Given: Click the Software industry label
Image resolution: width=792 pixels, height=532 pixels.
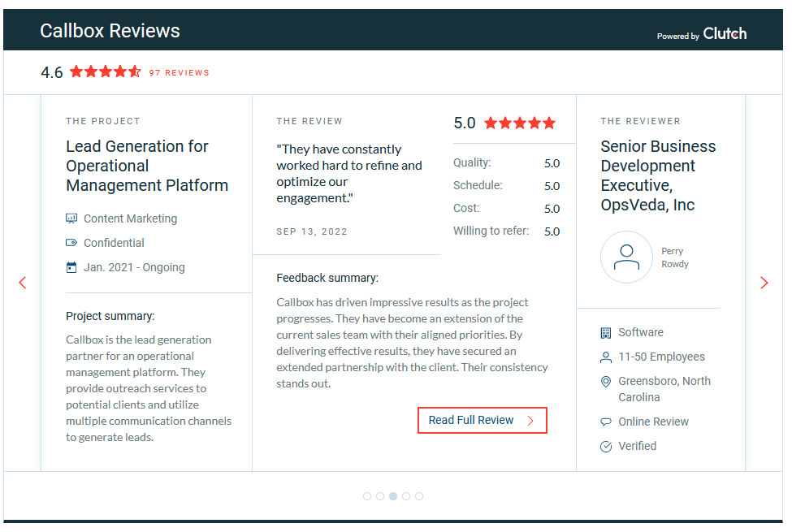Looking at the screenshot, I should (641, 332).
